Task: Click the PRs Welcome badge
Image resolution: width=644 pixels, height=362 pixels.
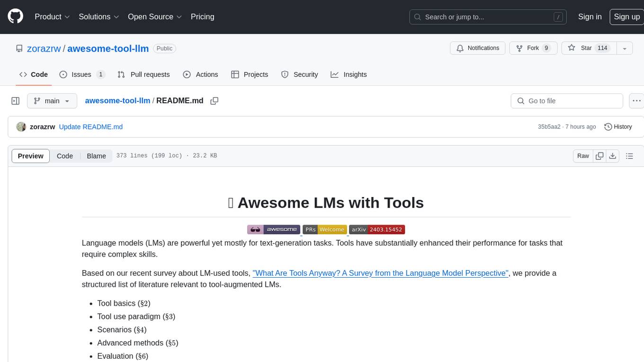Action: pyautogui.click(x=325, y=230)
